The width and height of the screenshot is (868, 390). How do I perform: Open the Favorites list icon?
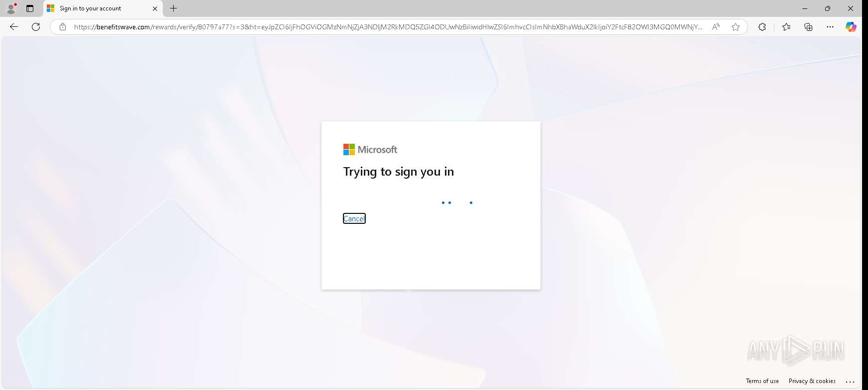click(786, 27)
